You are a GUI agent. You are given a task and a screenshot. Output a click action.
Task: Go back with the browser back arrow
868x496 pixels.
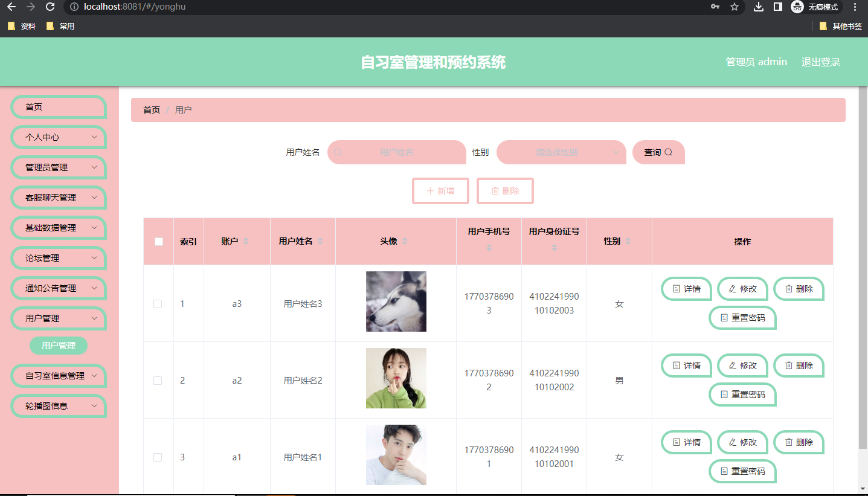(x=11, y=7)
